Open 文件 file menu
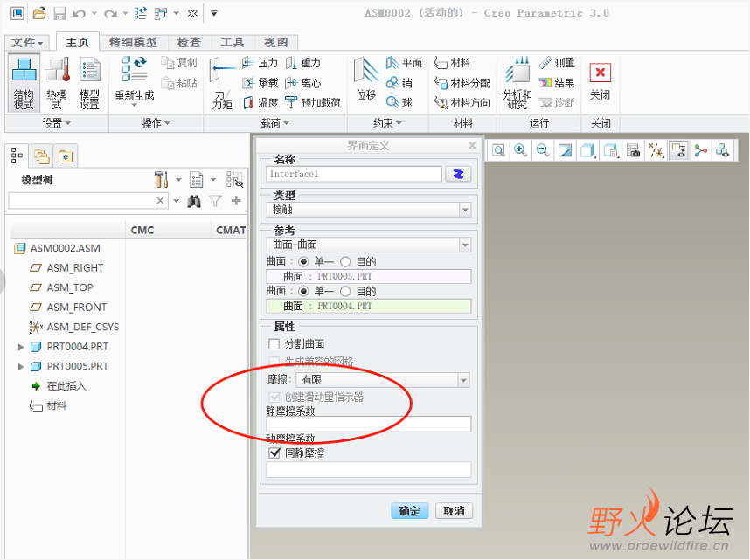The width and height of the screenshot is (750, 560). [27, 43]
